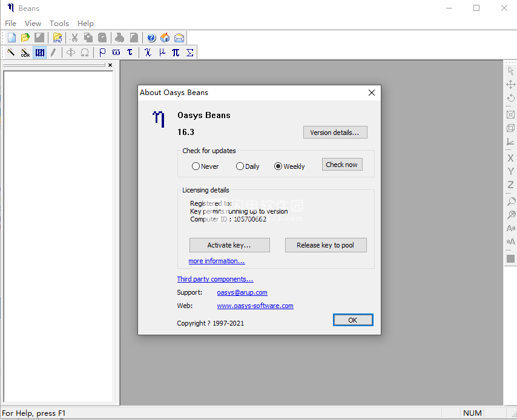
Task: Click the Tau symbol toolbar icon
Action: 130,53
